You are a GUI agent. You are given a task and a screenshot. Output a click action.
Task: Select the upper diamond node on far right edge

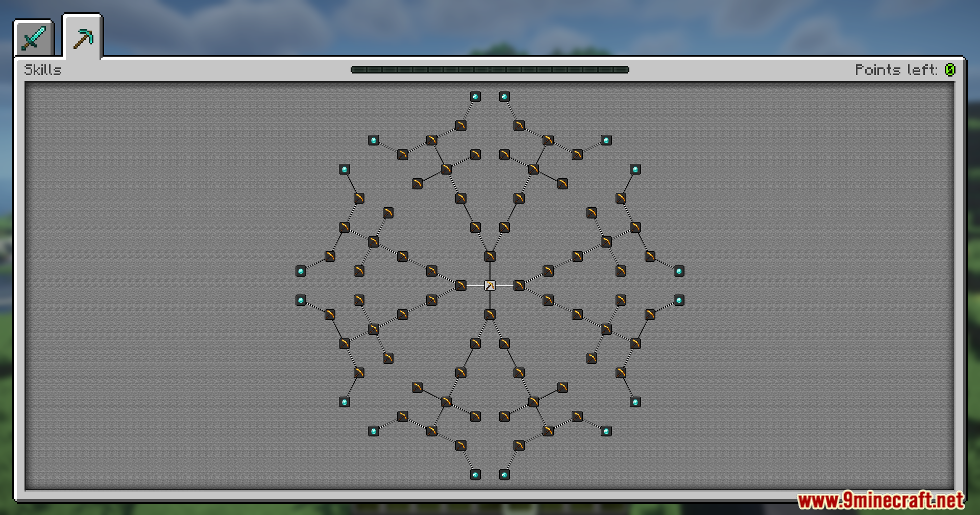coord(679,271)
